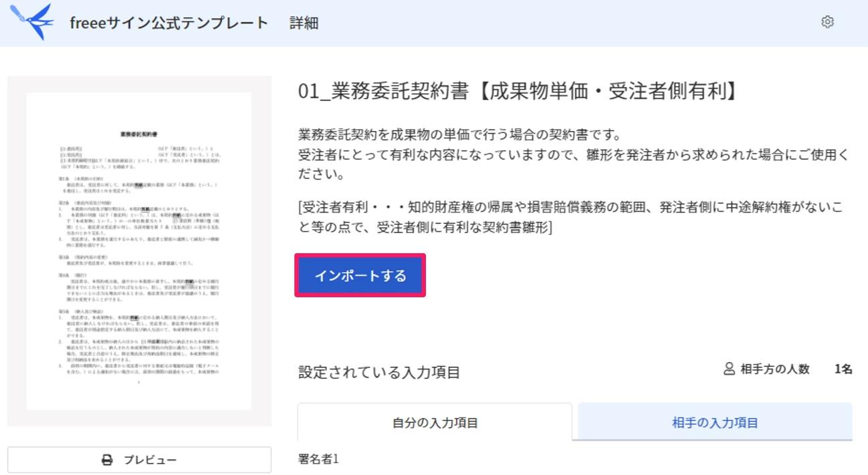Screen dimensions: 868x475
Task: Click the bracketed note starting [受注者有利
Action: coord(570,216)
